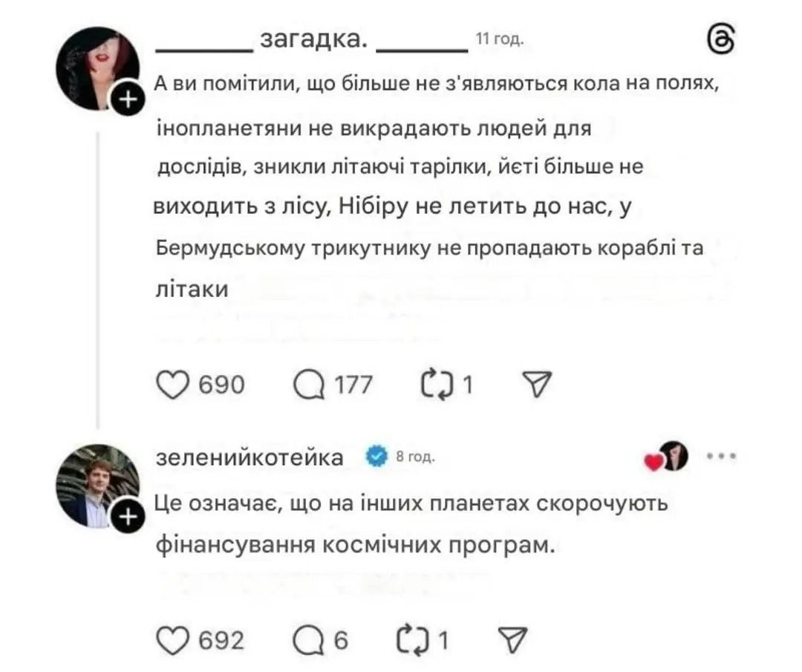This screenshot has width=802, height=672.
Task: Like the post with 690 likes
Action: point(172,384)
